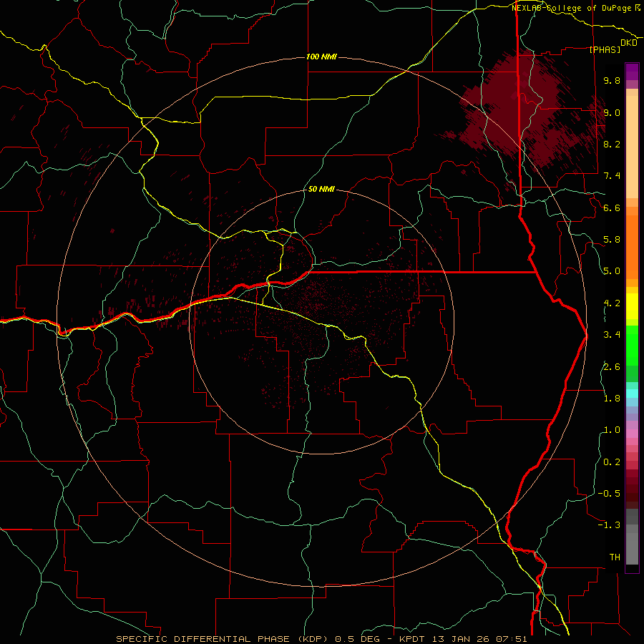This screenshot has height=644, width=644.
Task: Click the 50 NMI range ring label
Action: [x=321, y=190]
